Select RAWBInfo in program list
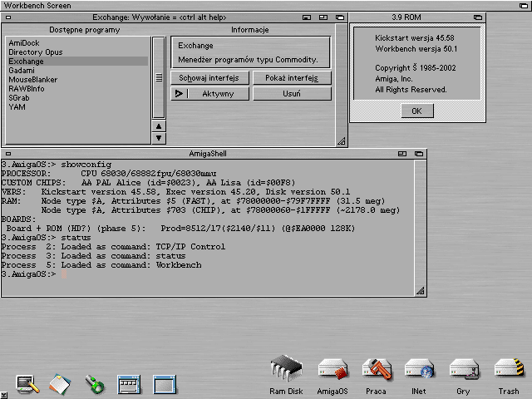Image resolution: width=532 pixels, height=399 pixels. (77, 89)
